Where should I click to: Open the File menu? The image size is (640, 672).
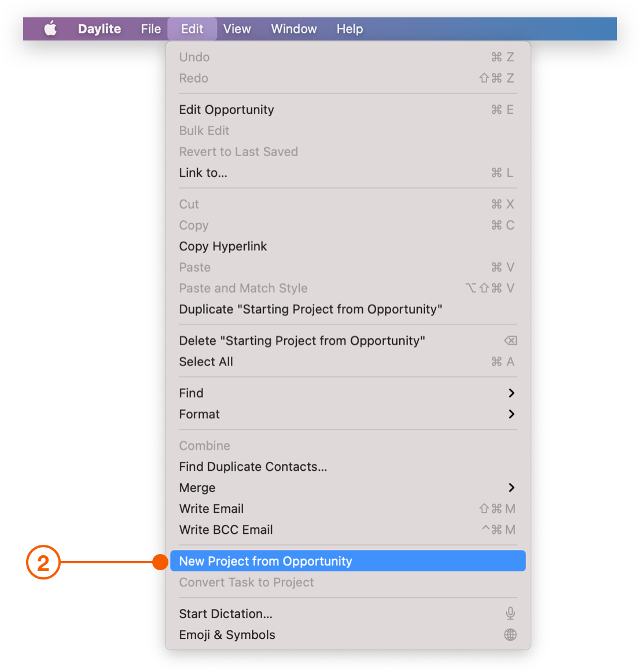(151, 29)
